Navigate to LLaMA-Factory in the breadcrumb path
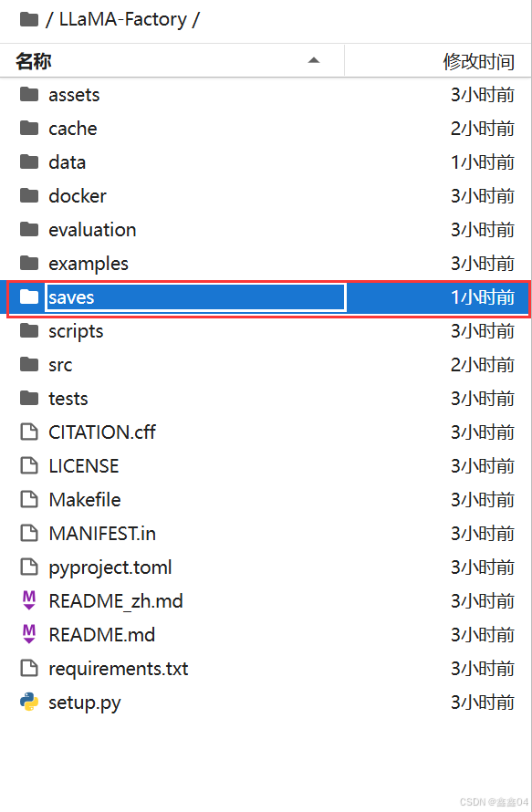This screenshot has height=812, width=532. pos(123,20)
